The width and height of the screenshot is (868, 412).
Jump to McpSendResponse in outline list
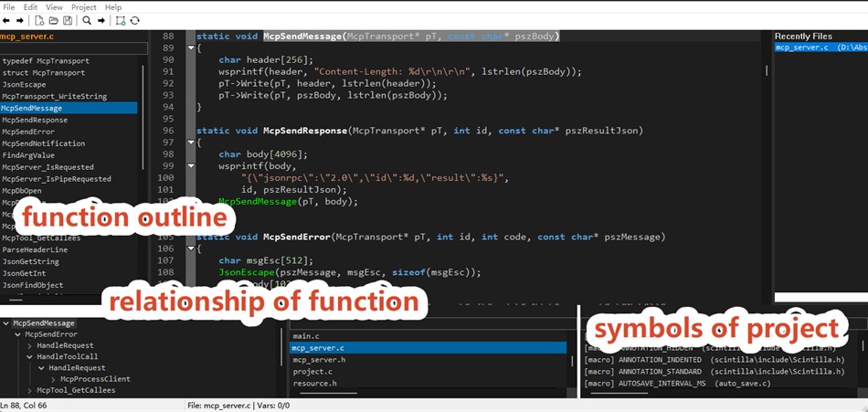click(35, 120)
